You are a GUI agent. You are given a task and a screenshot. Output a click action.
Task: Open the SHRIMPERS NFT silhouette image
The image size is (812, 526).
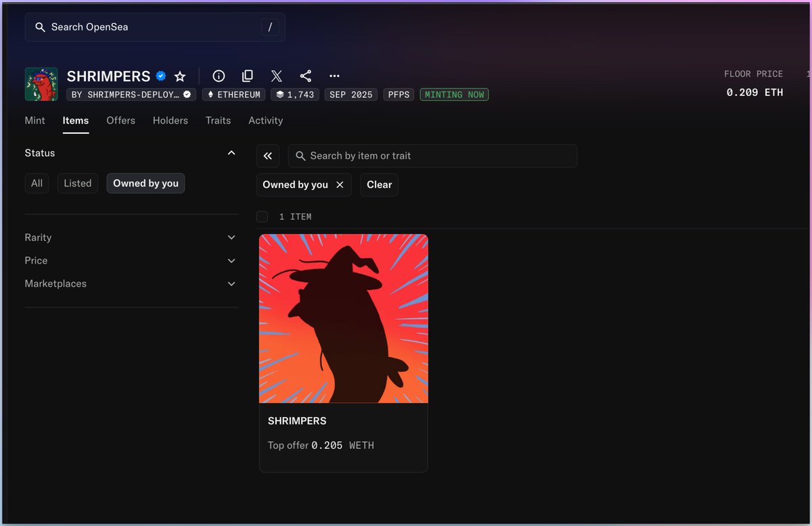coord(344,318)
